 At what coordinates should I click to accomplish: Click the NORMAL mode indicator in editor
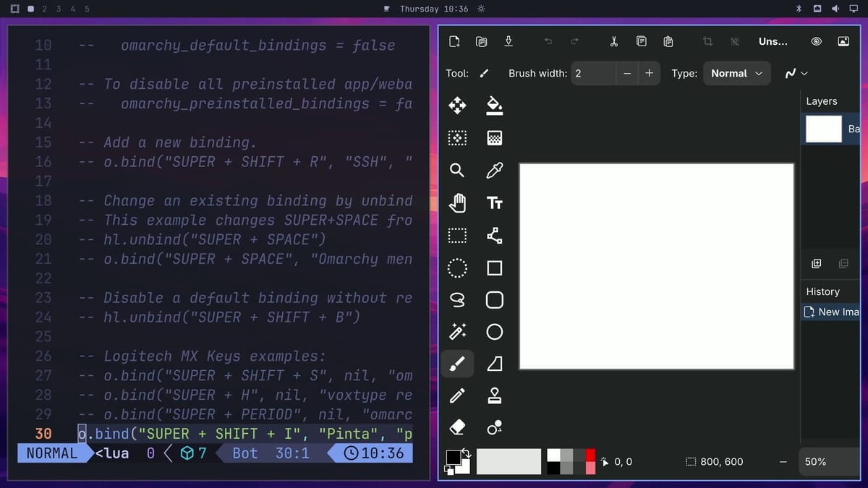click(51, 453)
